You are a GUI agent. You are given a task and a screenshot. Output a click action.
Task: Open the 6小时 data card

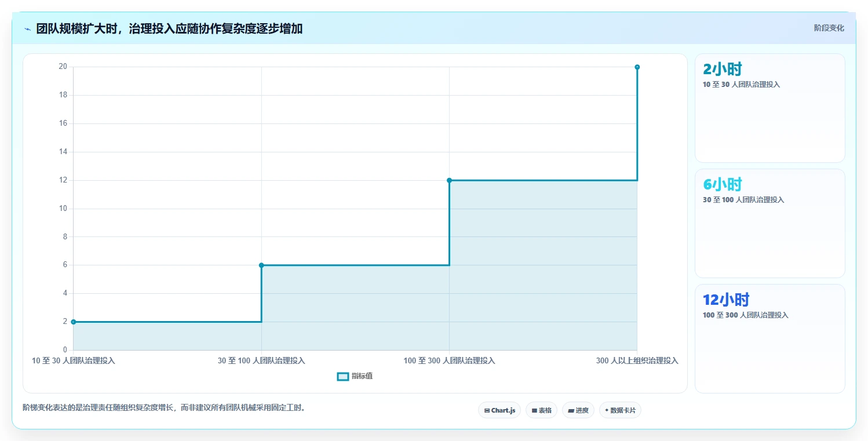click(x=769, y=223)
